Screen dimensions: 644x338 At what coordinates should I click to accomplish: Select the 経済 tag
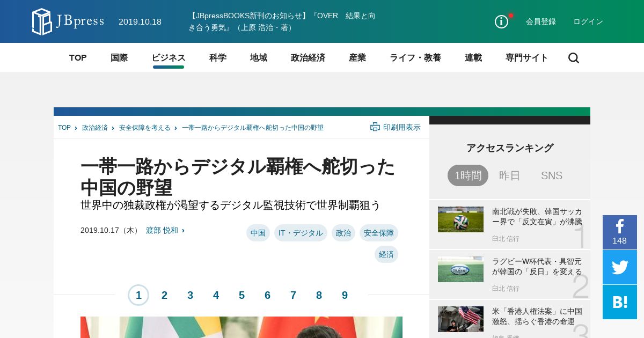click(386, 254)
